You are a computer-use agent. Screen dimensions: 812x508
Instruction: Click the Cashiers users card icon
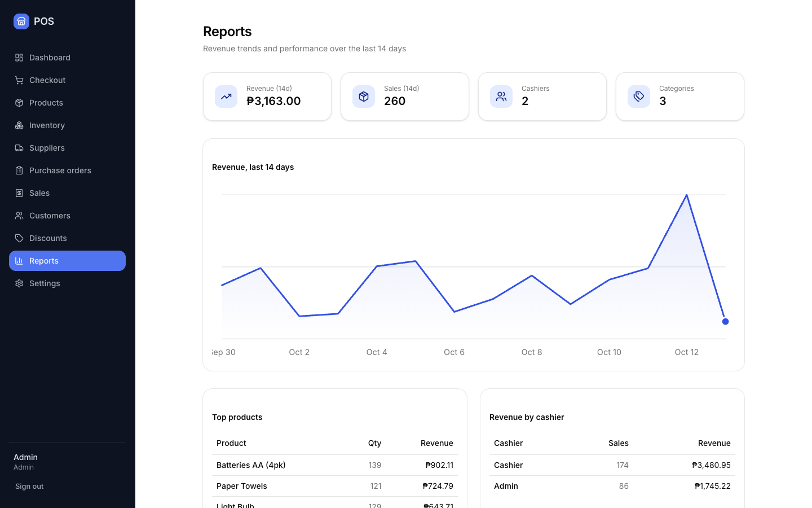pos(501,97)
